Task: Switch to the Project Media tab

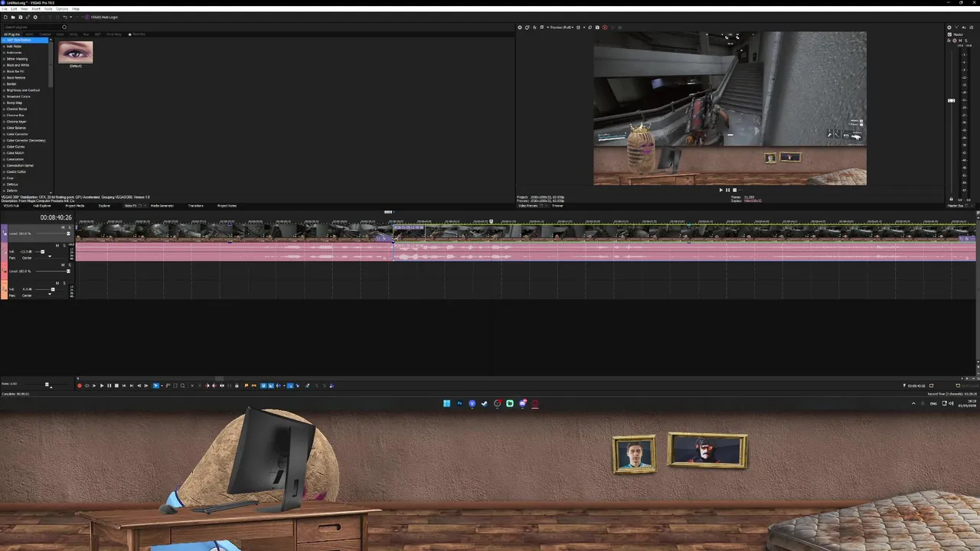Action: click(x=75, y=205)
